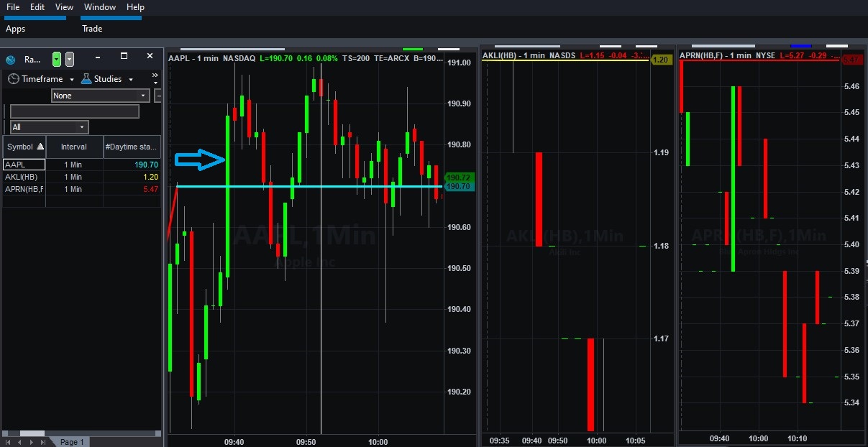
Task: Click the 1 Min interval cell for AAPL
Action: click(x=73, y=165)
